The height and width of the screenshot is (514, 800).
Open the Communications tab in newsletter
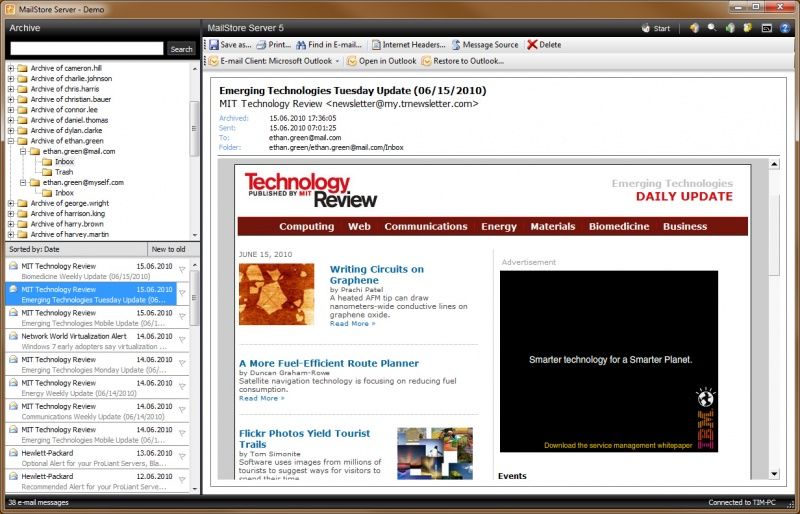pyautogui.click(x=426, y=227)
